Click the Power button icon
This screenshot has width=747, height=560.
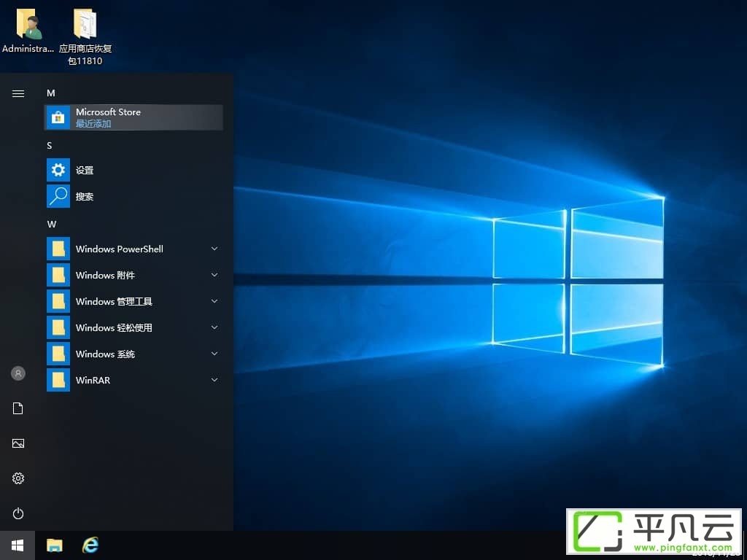(x=18, y=513)
